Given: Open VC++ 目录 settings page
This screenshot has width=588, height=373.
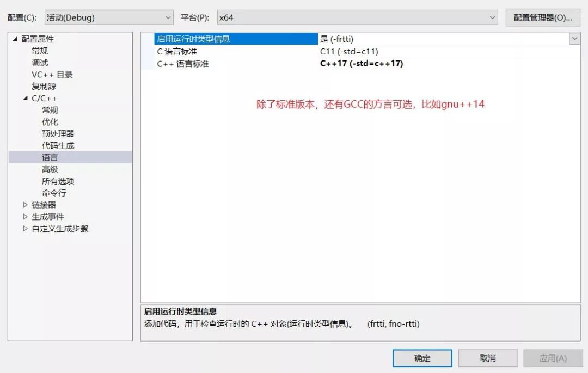Looking at the screenshot, I should click(50, 74).
